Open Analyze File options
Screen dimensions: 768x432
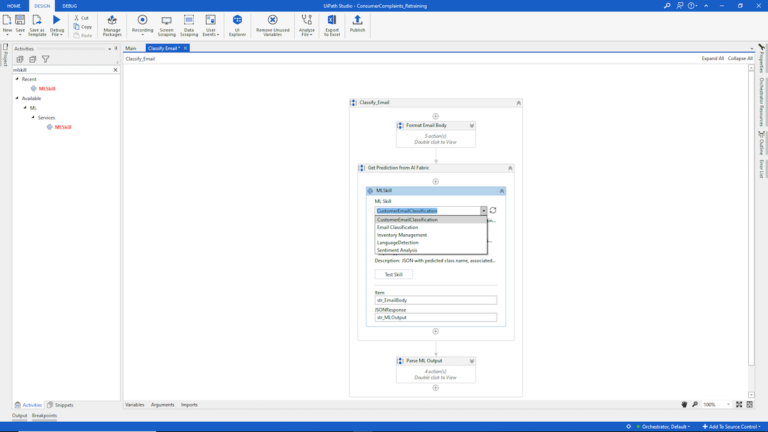(307, 25)
